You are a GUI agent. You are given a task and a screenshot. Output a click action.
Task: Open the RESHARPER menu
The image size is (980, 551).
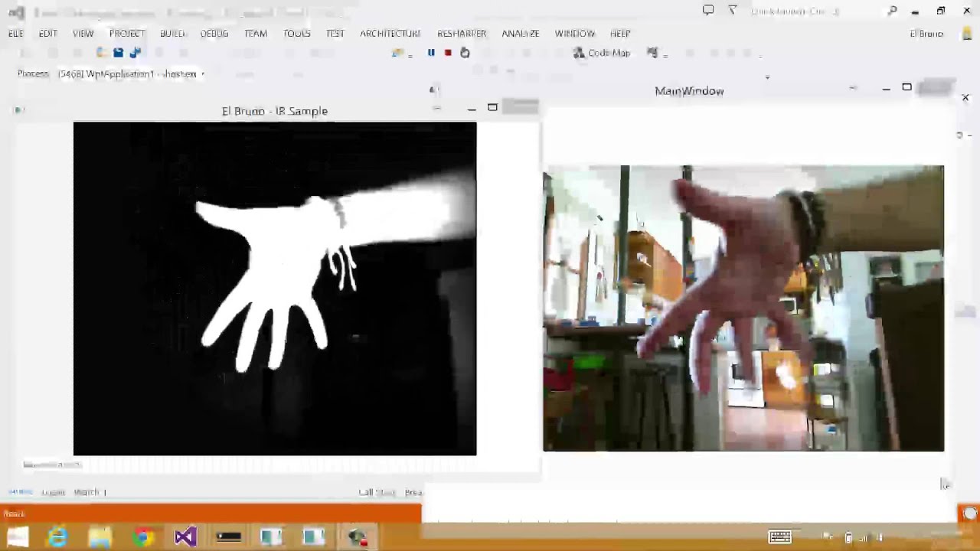[x=462, y=34]
